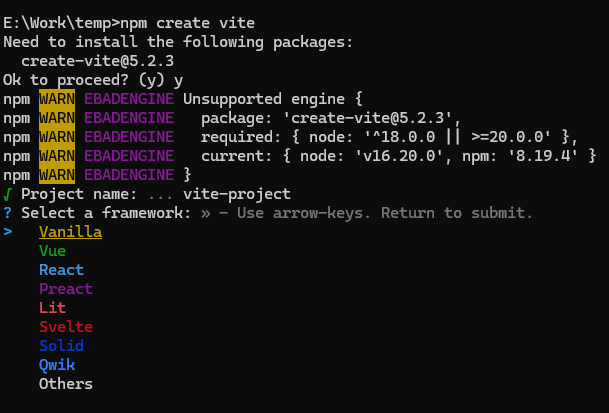Click the blue selection arrow pointer
Viewport: 609px width, 413px height.
click(x=8, y=232)
